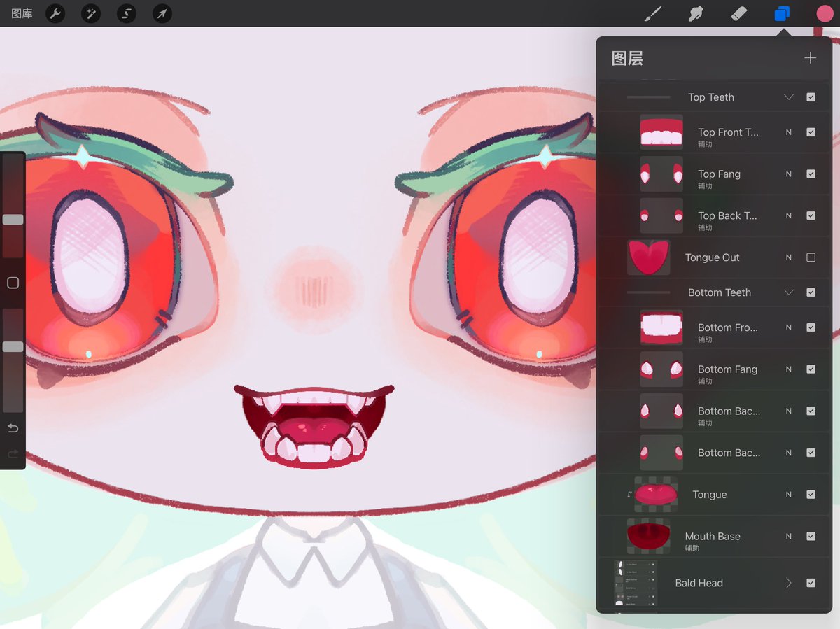Select the Paint brush tool
840x629 pixels.
point(652,13)
